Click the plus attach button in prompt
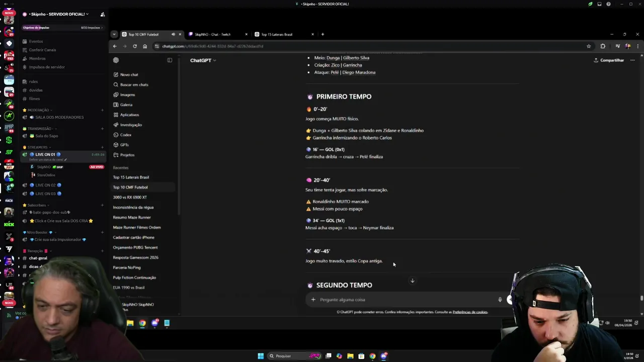This screenshot has width=644, height=362. pos(313,300)
